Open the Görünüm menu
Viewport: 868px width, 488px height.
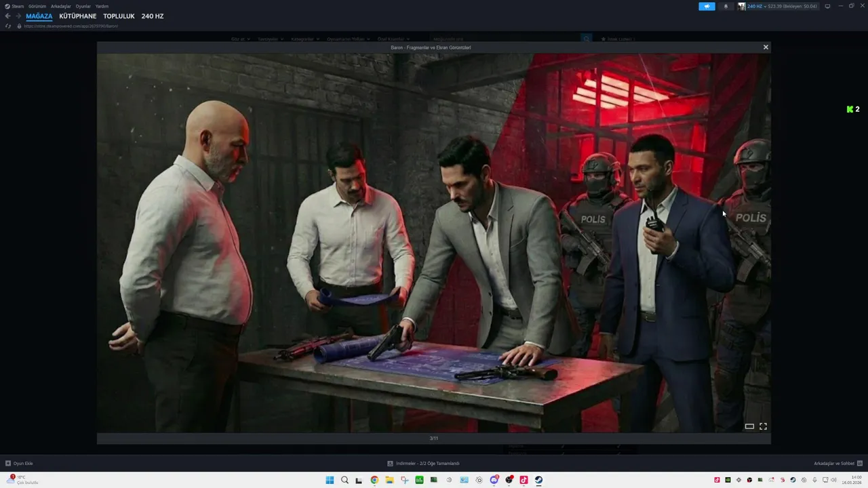coord(37,6)
